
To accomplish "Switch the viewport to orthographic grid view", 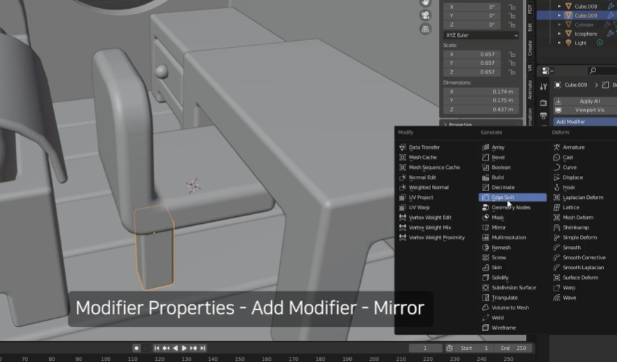I will coord(425,29).
